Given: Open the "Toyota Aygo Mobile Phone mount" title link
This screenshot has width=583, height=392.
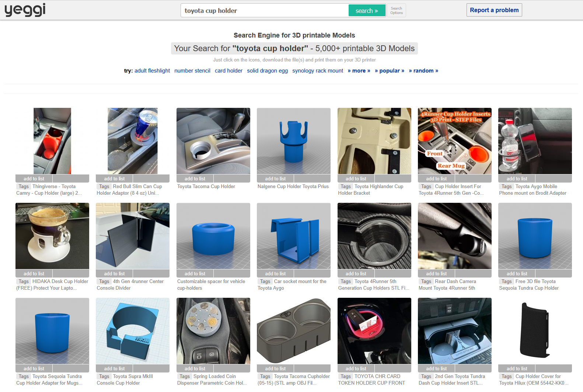Looking at the screenshot, I should [533, 190].
